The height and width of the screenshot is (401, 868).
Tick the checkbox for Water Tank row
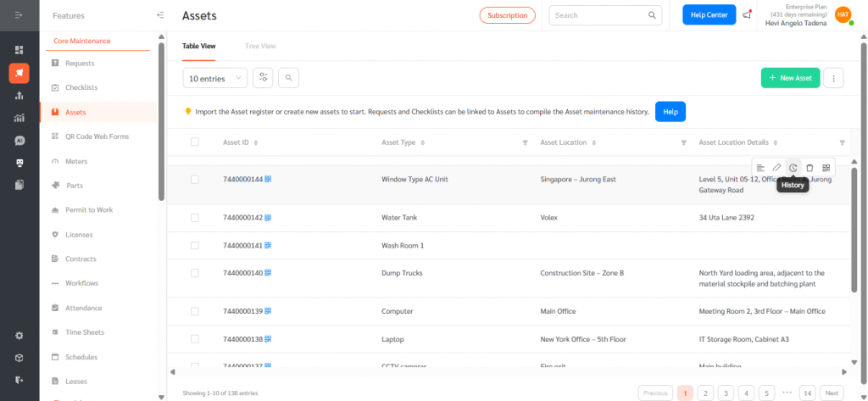click(x=195, y=218)
